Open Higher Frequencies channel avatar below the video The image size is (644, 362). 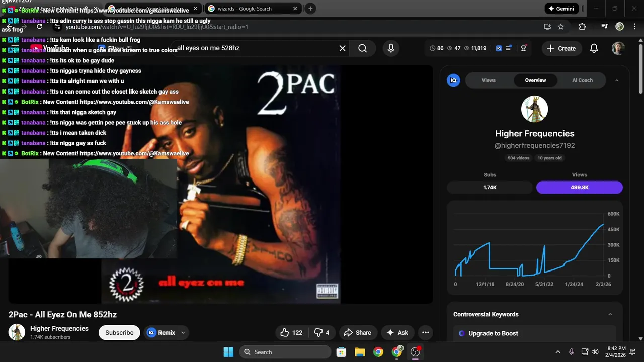coord(17,332)
